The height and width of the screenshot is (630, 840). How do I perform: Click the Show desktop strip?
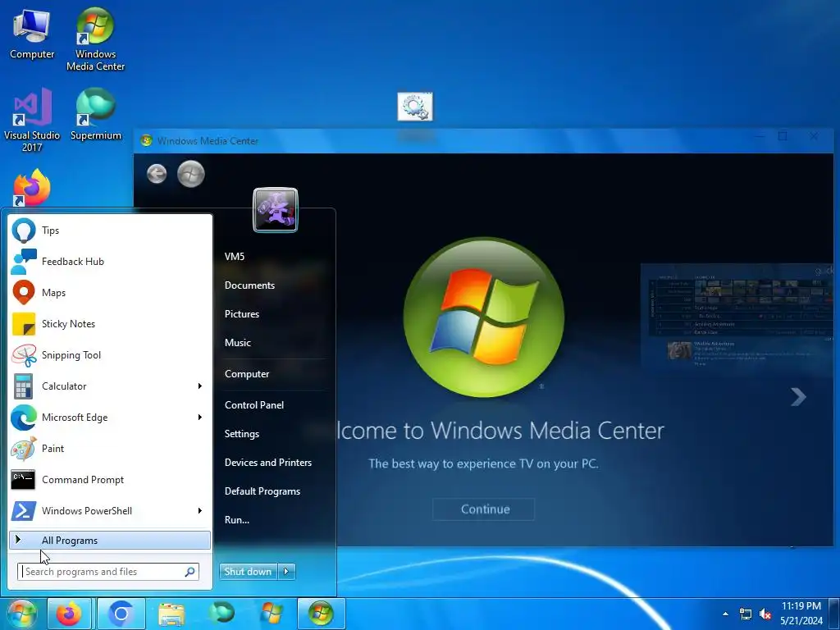[834, 614]
